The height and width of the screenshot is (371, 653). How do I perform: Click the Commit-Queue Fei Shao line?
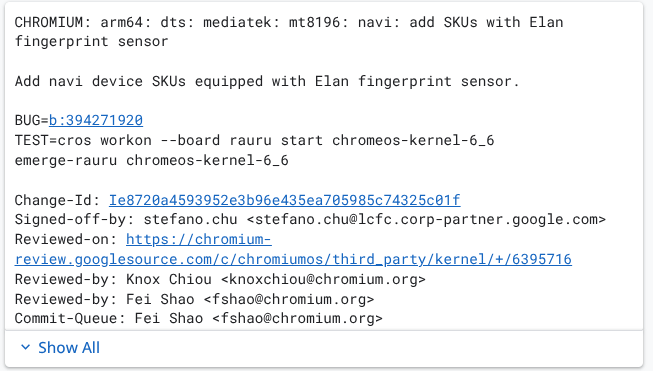[x=199, y=319]
